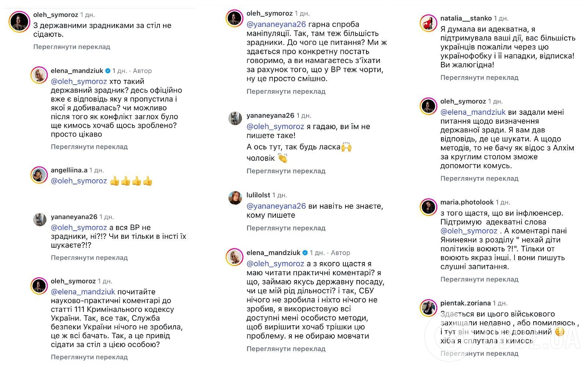Viewport: 588px width, 368px height.
Task: Click elena_mandziuk profile picture in left column
Action: click(39, 76)
